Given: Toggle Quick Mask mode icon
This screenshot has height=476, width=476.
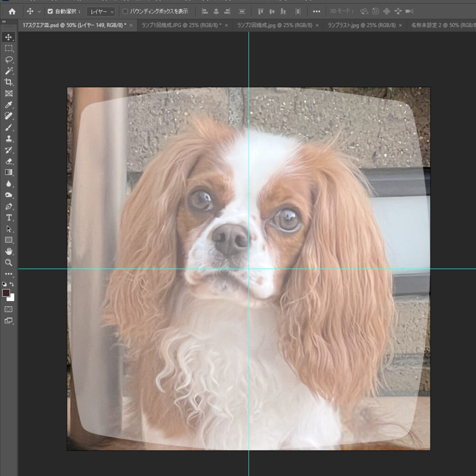Looking at the screenshot, I should (x=8, y=309).
